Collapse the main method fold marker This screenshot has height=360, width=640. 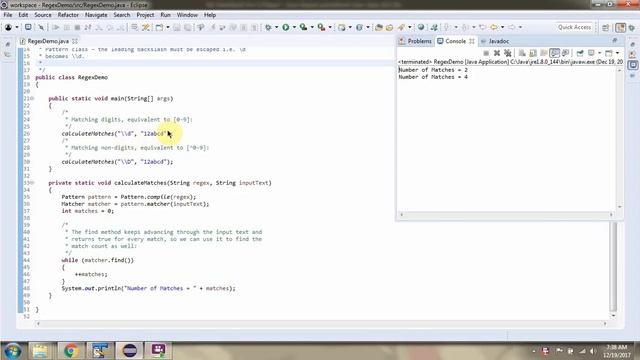coord(32,98)
